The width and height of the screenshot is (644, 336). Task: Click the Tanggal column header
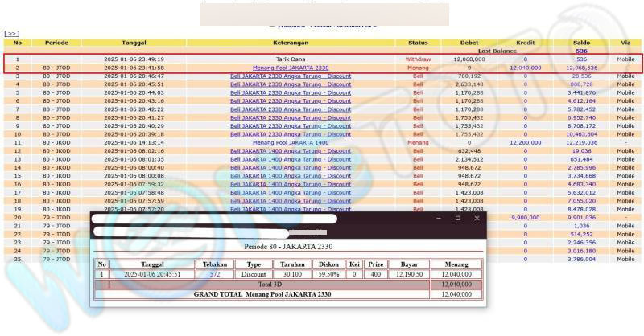pyautogui.click(x=134, y=42)
